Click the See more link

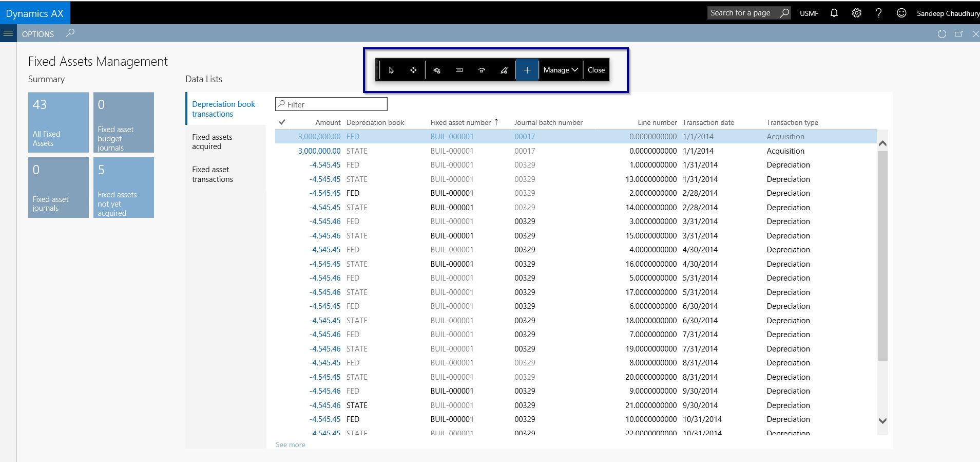coord(291,445)
